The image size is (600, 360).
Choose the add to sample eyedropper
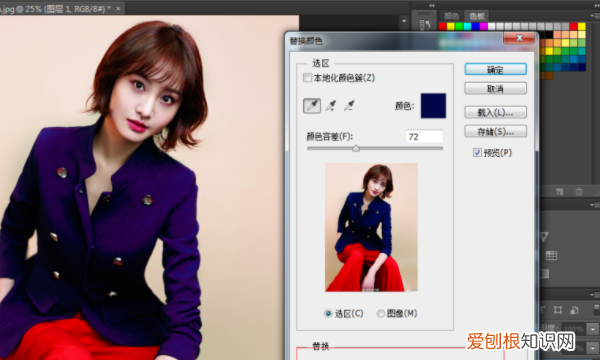tap(331, 106)
